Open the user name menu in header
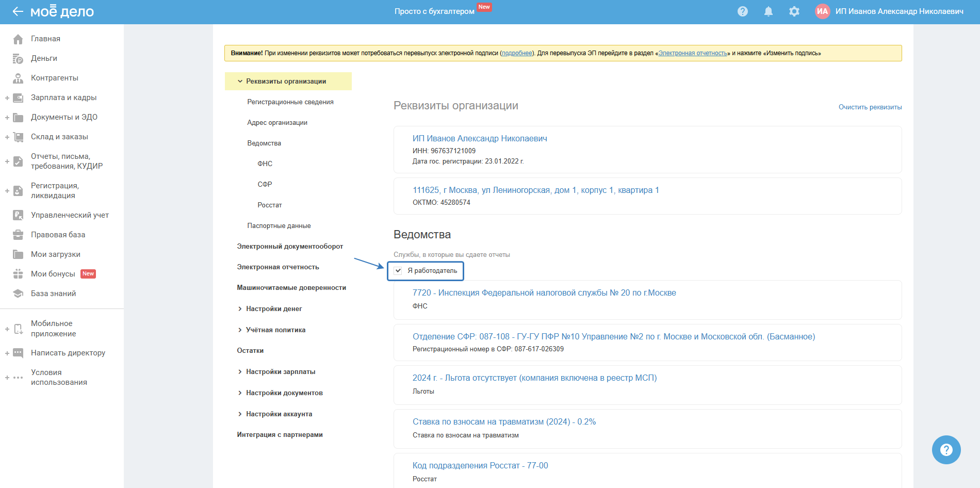The width and height of the screenshot is (980, 488). 900,11
